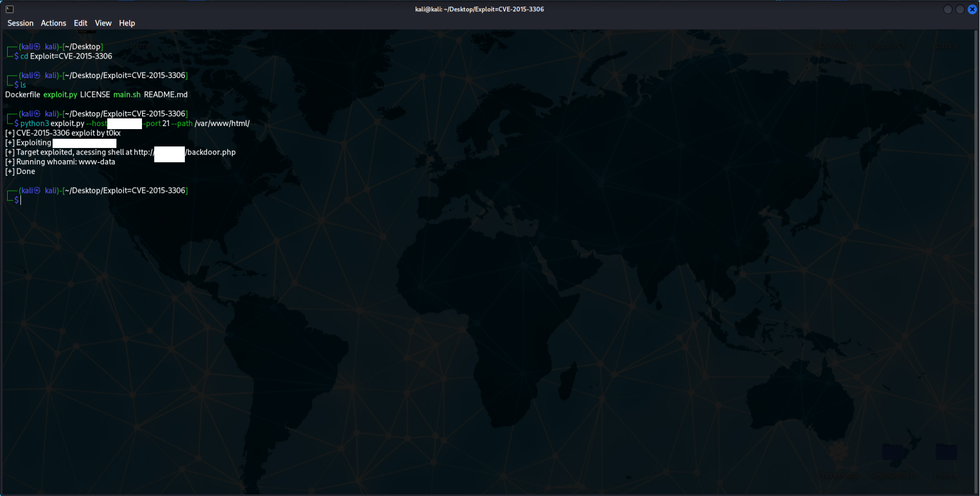Click the 'cd Exploit=CVE-2015-3306' command text
Screen dimensions: 980x496
66,56
